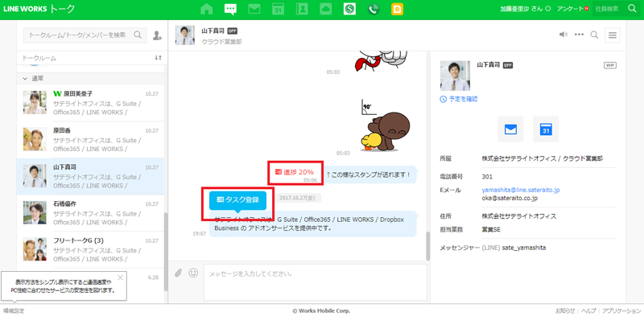Viewport: 644px width, 316px height.
Task: Search within chat using magnifier icon
Action: tap(594, 35)
